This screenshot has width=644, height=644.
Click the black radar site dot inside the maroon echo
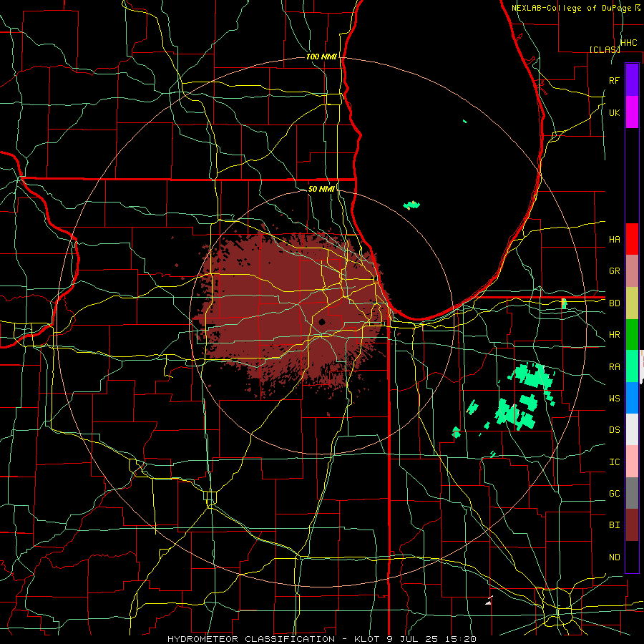(322, 321)
